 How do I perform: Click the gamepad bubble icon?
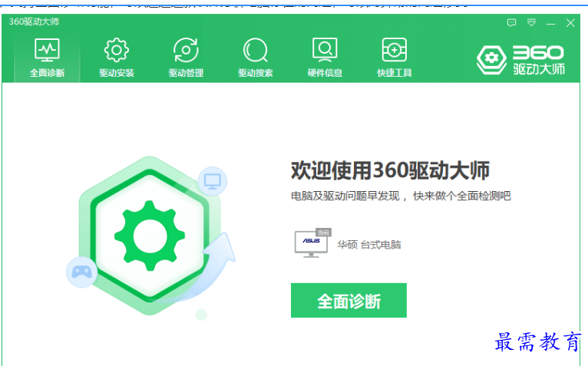pyautogui.click(x=81, y=272)
